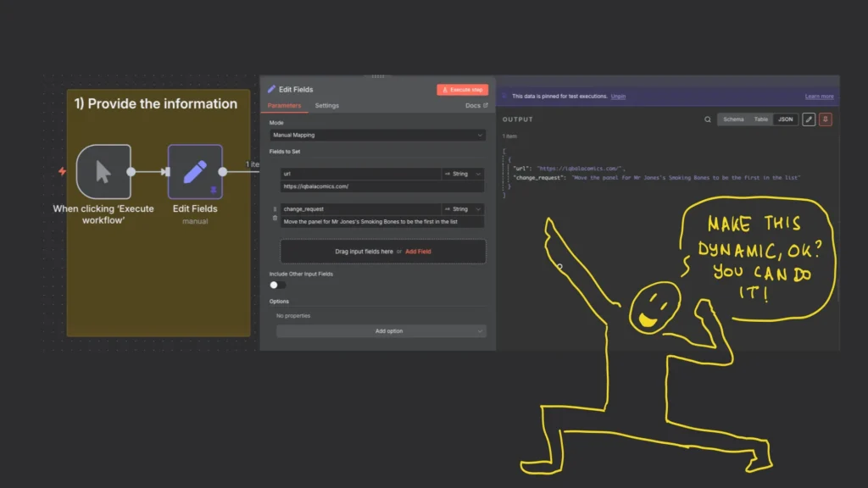
Task: Open the Settings tab
Action: point(326,106)
